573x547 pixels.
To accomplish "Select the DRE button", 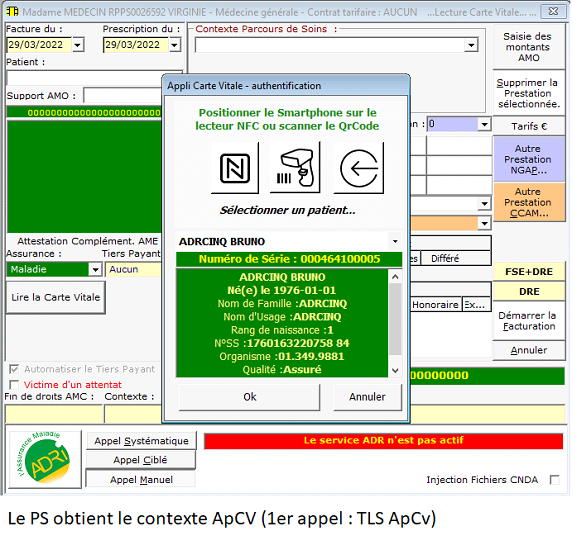I will 529,292.
